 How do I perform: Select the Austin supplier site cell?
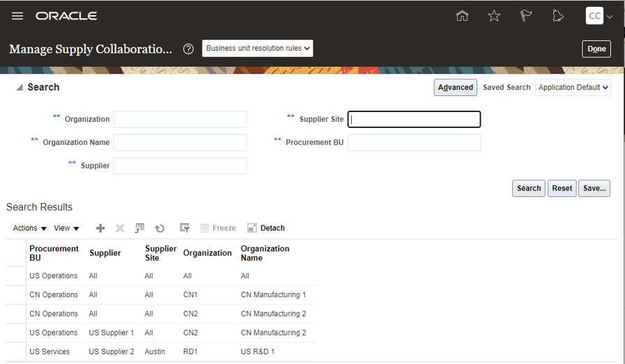[x=155, y=352]
